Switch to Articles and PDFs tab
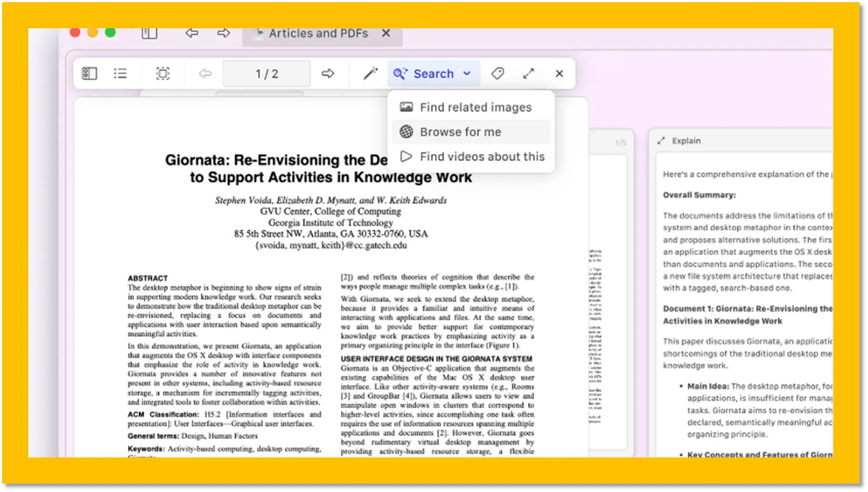This screenshot has width=868, height=492. pyautogui.click(x=318, y=33)
